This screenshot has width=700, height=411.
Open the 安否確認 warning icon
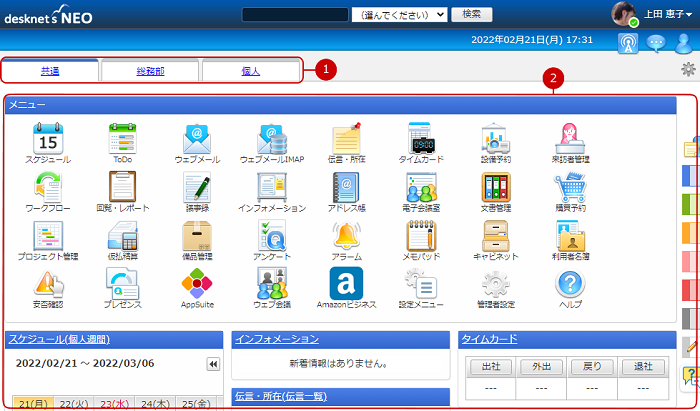(48, 284)
